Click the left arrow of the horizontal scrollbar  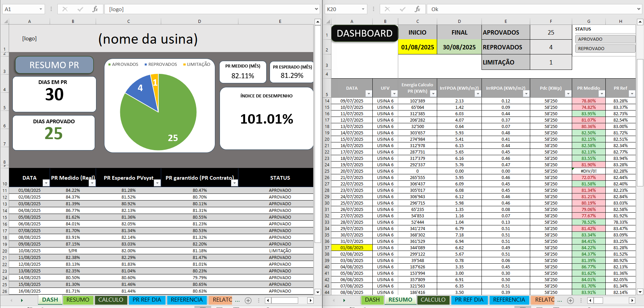269,300
